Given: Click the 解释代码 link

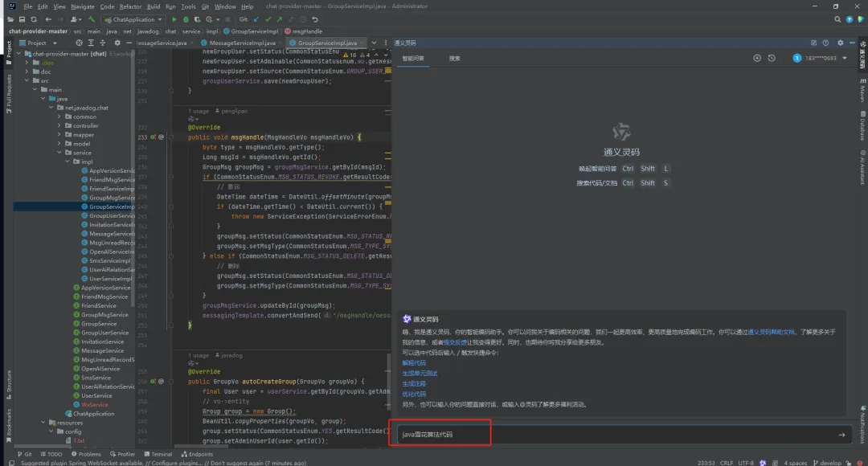Looking at the screenshot, I should click(414, 363).
